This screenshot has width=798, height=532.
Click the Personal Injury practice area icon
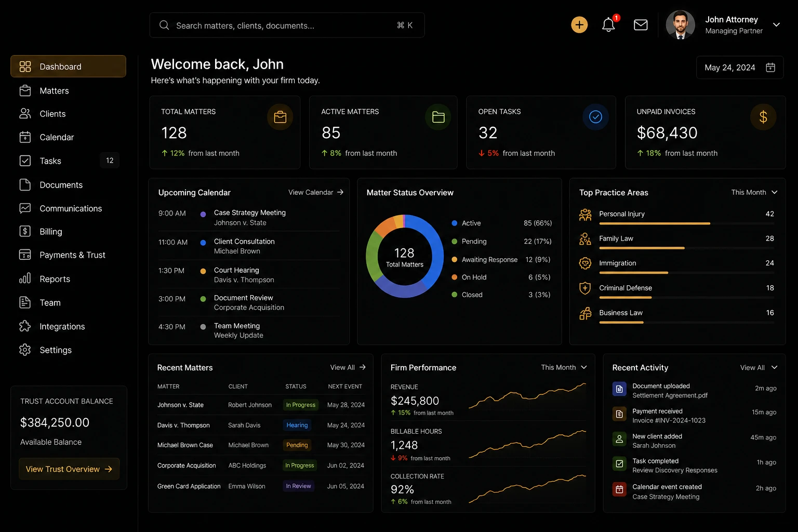point(586,215)
